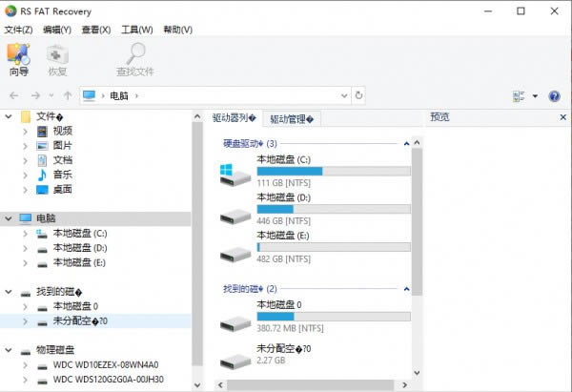This screenshot has height=392, width=572.
Task: Collapse the 硬盘驱动 (3) group
Action: (406, 144)
